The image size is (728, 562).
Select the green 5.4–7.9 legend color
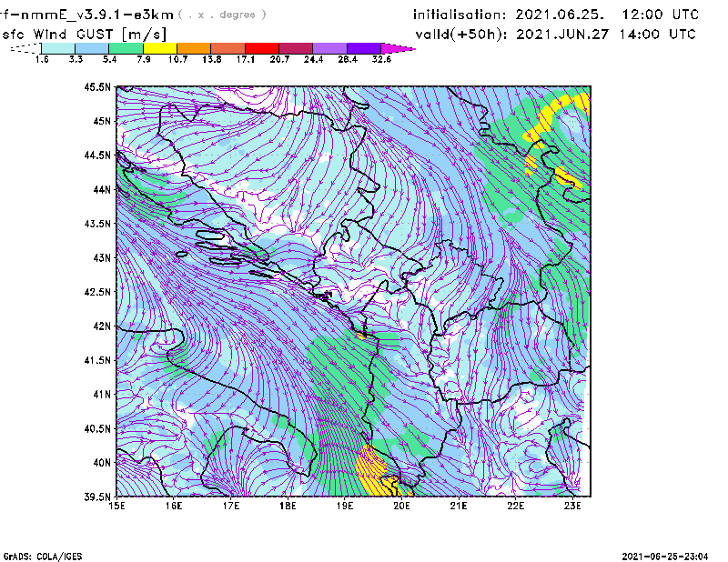(x=126, y=47)
